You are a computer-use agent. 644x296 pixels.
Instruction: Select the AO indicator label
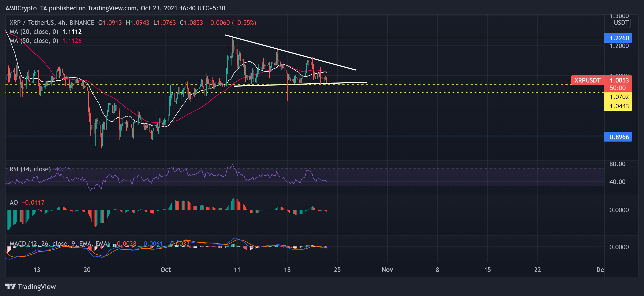pyautogui.click(x=14, y=203)
